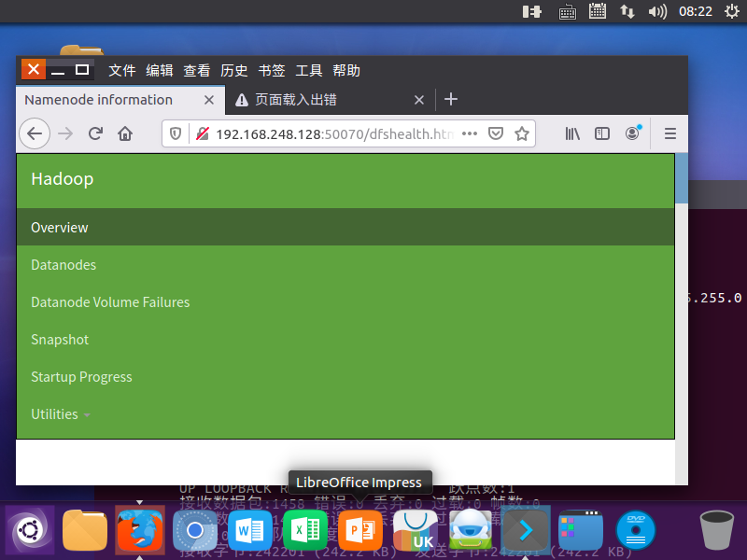
Task: Click the Hadoop brand link
Action: point(63,179)
